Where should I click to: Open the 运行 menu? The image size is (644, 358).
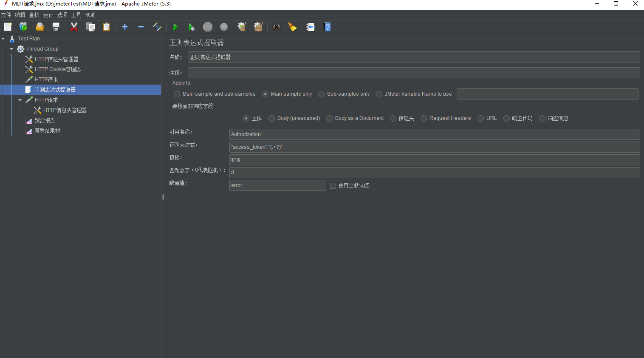48,15
